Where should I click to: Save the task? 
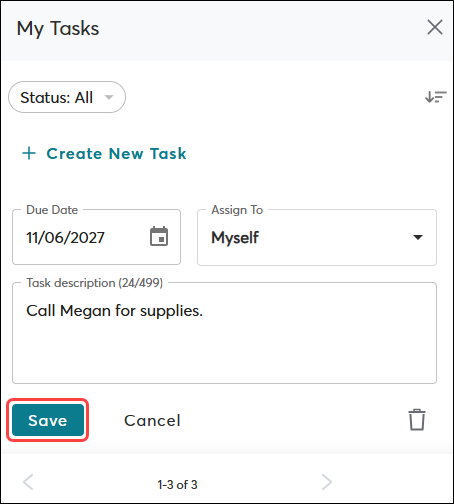pos(48,420)
